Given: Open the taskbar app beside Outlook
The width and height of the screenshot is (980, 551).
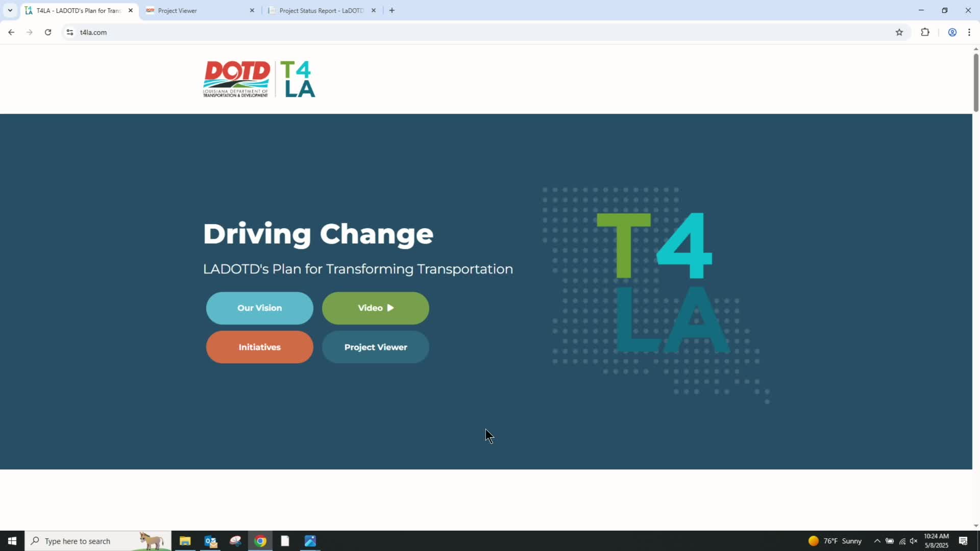Looking at the screenshot, I should point(235,541).
